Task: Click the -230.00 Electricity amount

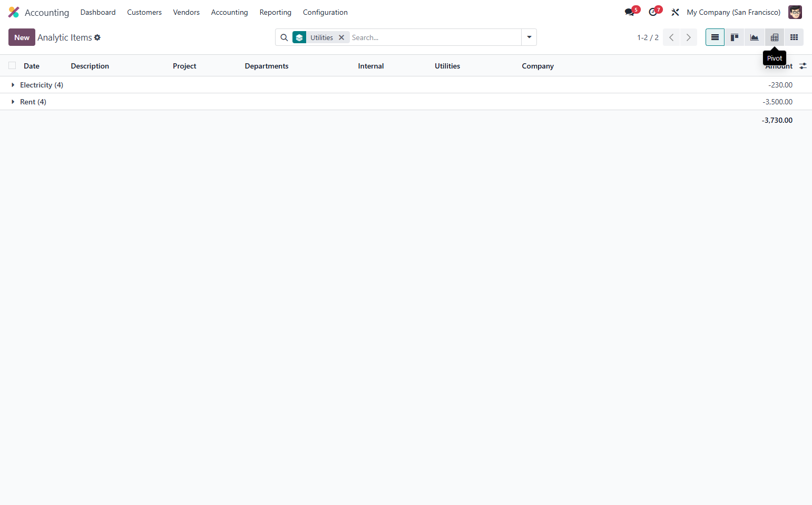Action: click(x=780, y=85)
